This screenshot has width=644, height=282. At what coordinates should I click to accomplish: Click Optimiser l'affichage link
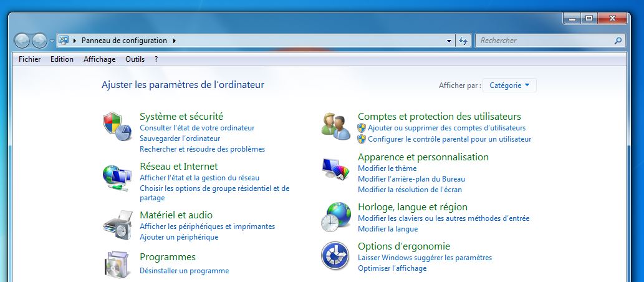[x=392, y=268]
